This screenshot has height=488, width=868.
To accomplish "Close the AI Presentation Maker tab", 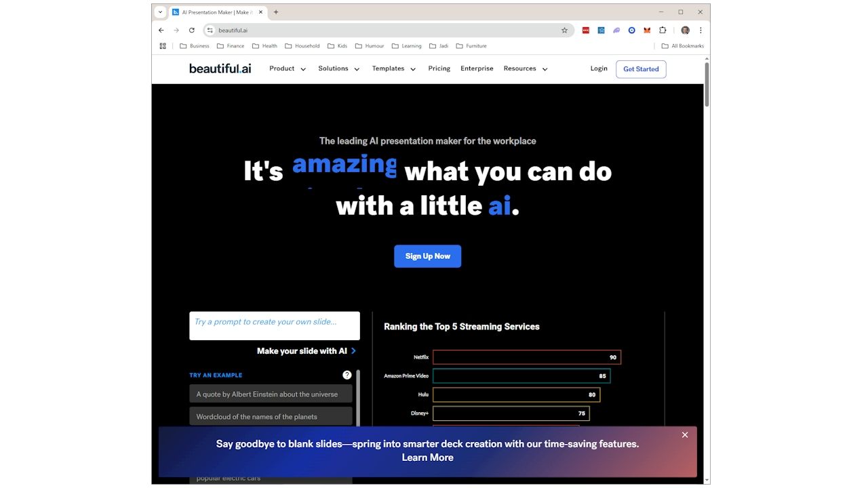I will tap(260, 12).
